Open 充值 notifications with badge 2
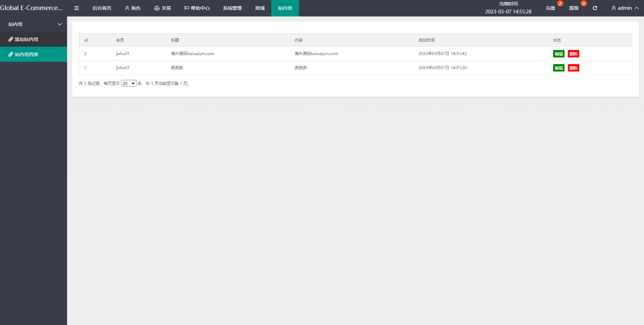This screenshot has height=325, width=644. [550, 8]
